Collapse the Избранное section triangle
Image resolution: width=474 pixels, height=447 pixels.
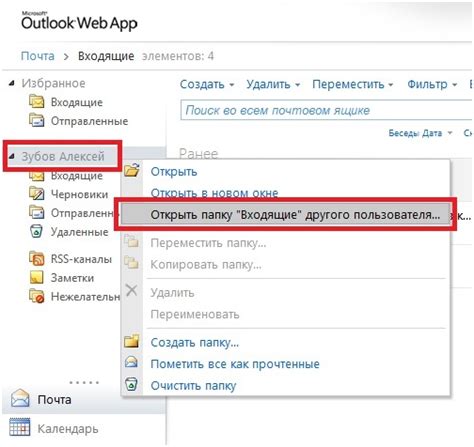coord(12,83)
